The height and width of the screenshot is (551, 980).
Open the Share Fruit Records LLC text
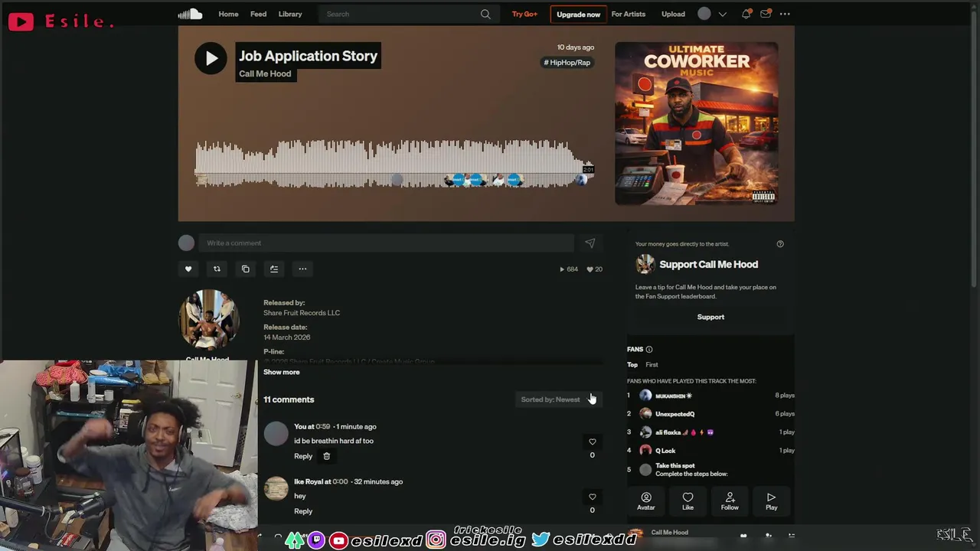point(302,313)
